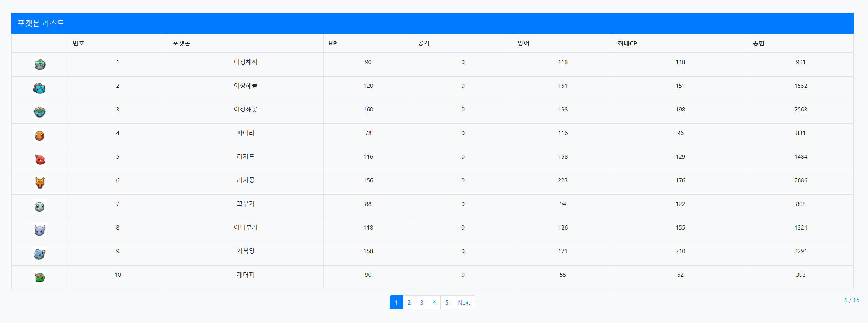Click total value 1324
Viewport: 868px width, 323px height.
click(800, 228)
